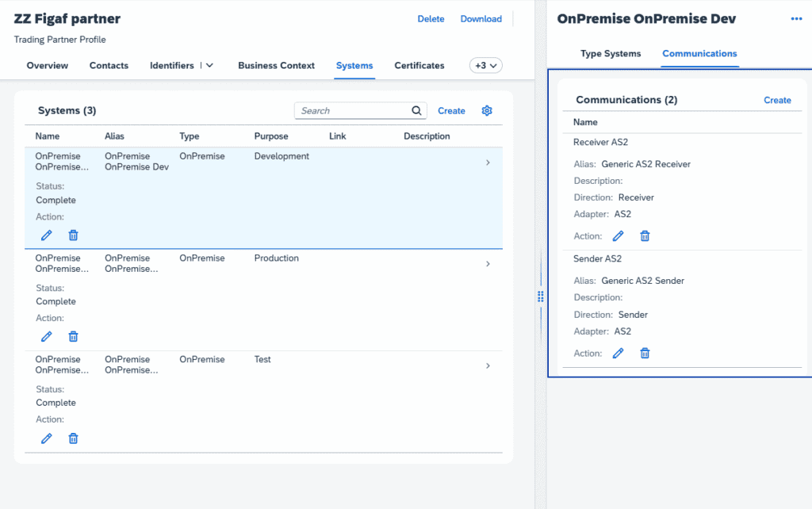Open the Business Context tab
The image size is (812, 509).
(x=276, y=66)
